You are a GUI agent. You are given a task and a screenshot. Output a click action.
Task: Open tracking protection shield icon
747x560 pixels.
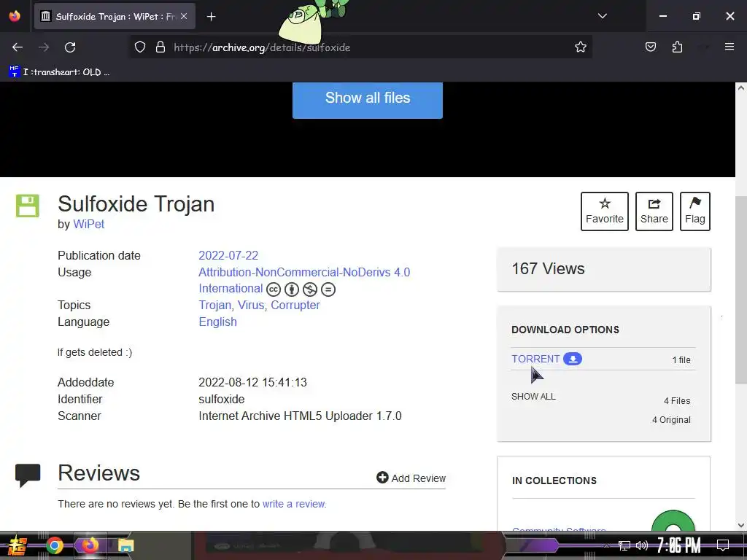(x=139, y=47)
